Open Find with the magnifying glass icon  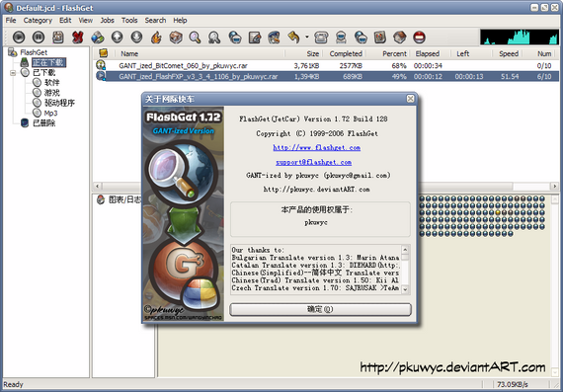[195, 37]
